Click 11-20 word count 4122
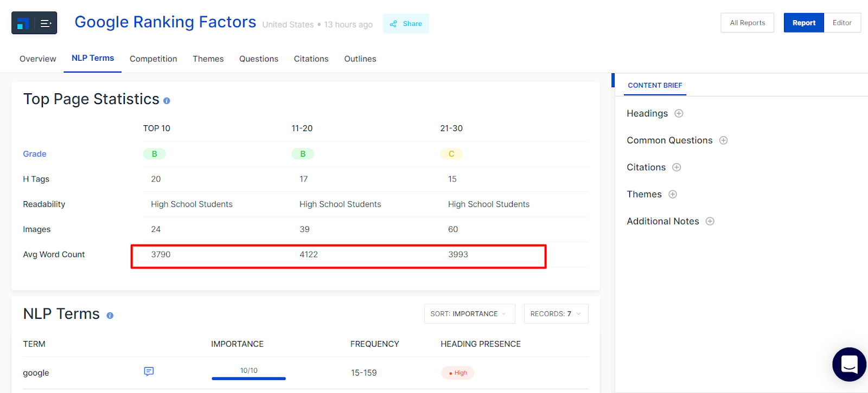 (309, 254)
